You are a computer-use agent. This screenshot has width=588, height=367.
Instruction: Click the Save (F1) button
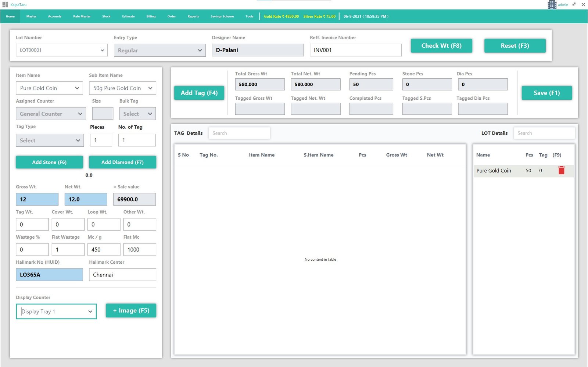[x=547, y=93]
